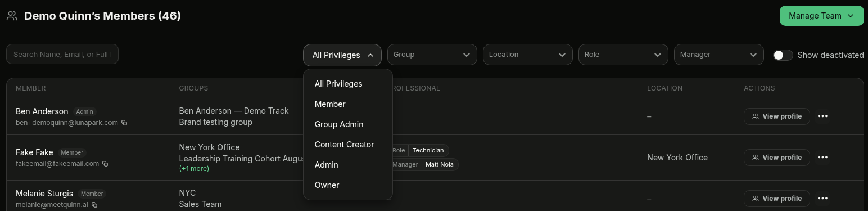
Task: Click the members people icon beside the title
Action: pyautogui.click(x=12, y=16)
